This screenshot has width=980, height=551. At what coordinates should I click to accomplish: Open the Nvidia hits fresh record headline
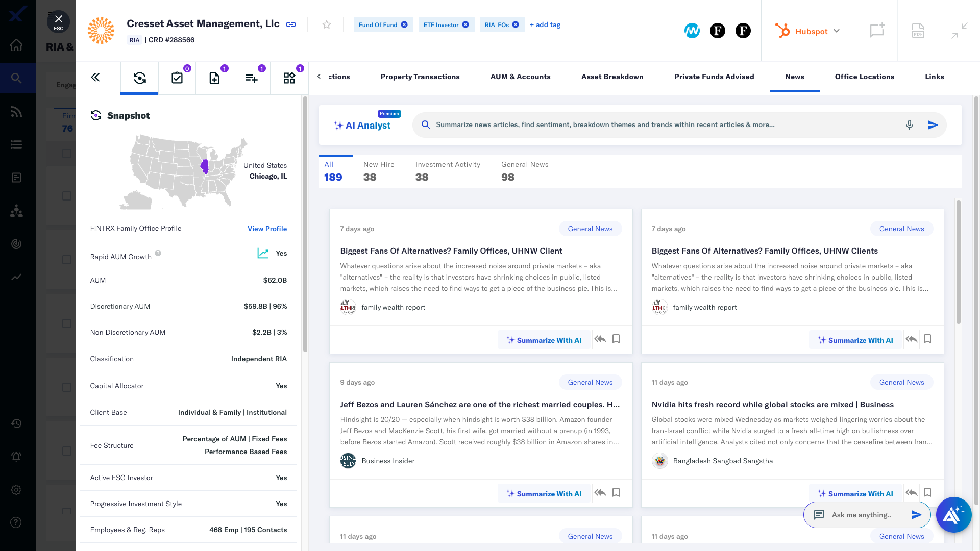point(772,405)
